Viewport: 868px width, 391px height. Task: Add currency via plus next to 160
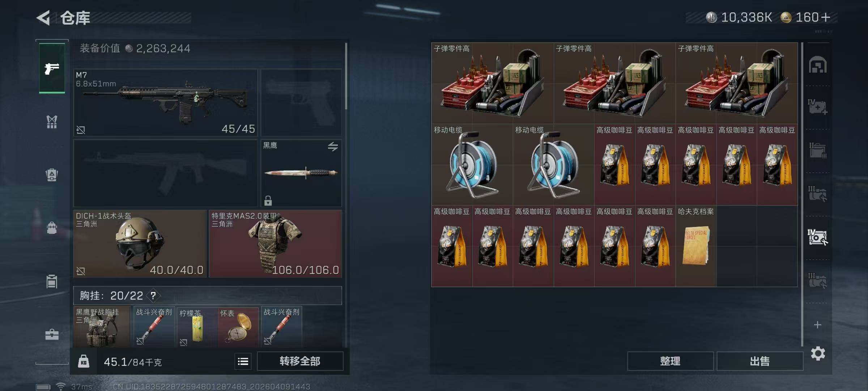tap(825, 17)
